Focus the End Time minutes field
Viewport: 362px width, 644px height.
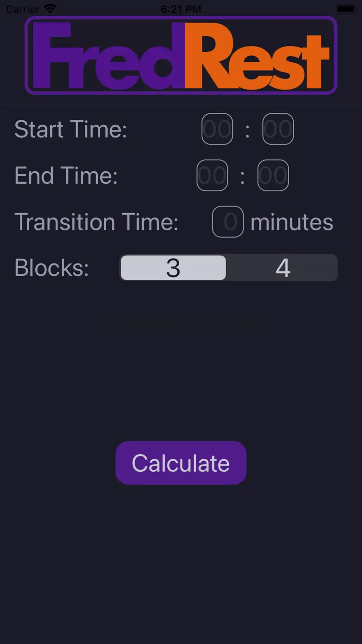(273, 176)
